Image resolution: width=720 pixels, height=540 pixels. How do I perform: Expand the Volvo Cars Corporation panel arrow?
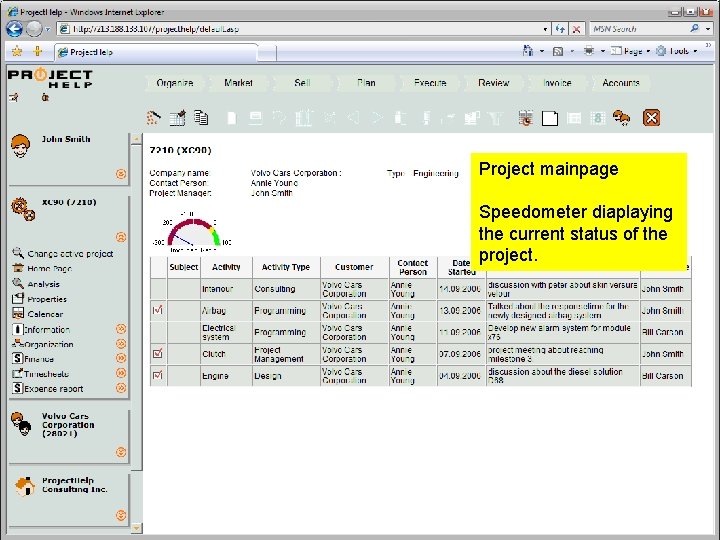(121, 452)
